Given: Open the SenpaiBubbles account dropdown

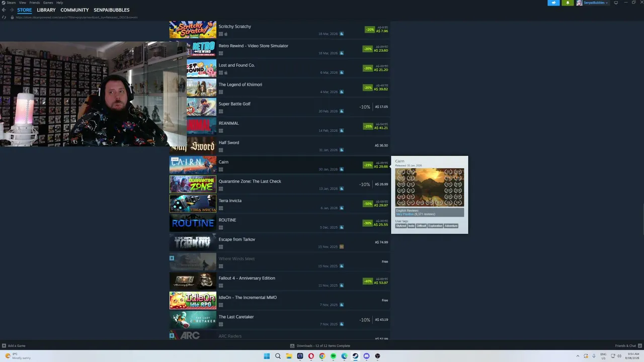Looking at the screenshot, I should pos(596,3).
